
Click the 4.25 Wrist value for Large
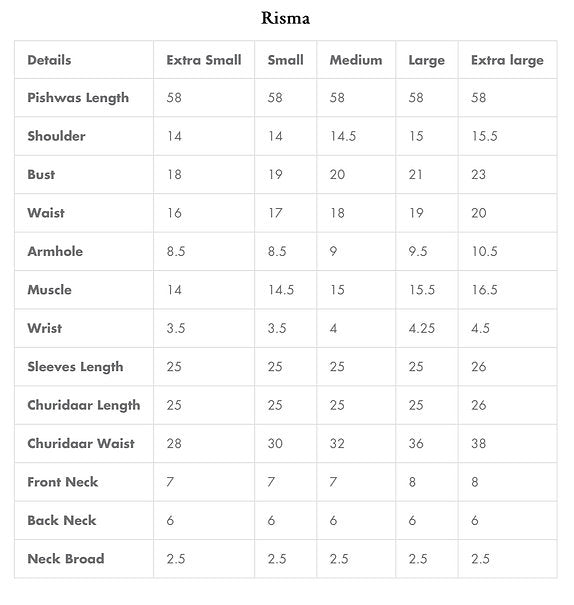click(x=422, y=328)
